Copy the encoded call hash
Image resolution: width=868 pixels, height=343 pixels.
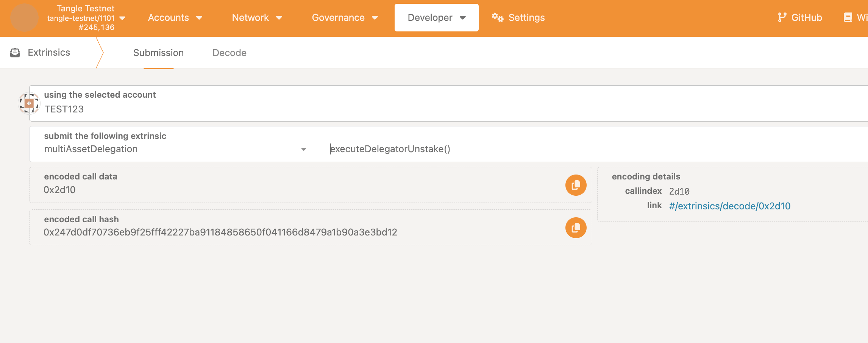point(575,227)
